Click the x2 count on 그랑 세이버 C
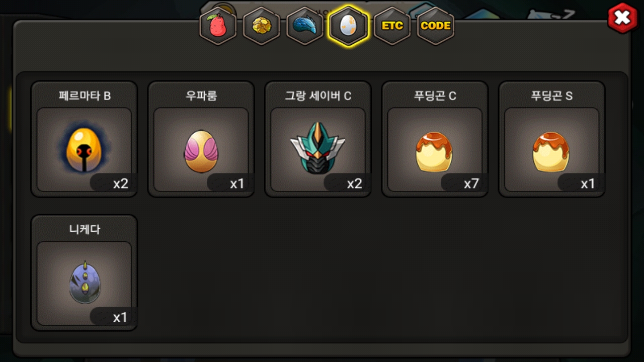Viewport: 644px width, 362px height. click(355, 184)
